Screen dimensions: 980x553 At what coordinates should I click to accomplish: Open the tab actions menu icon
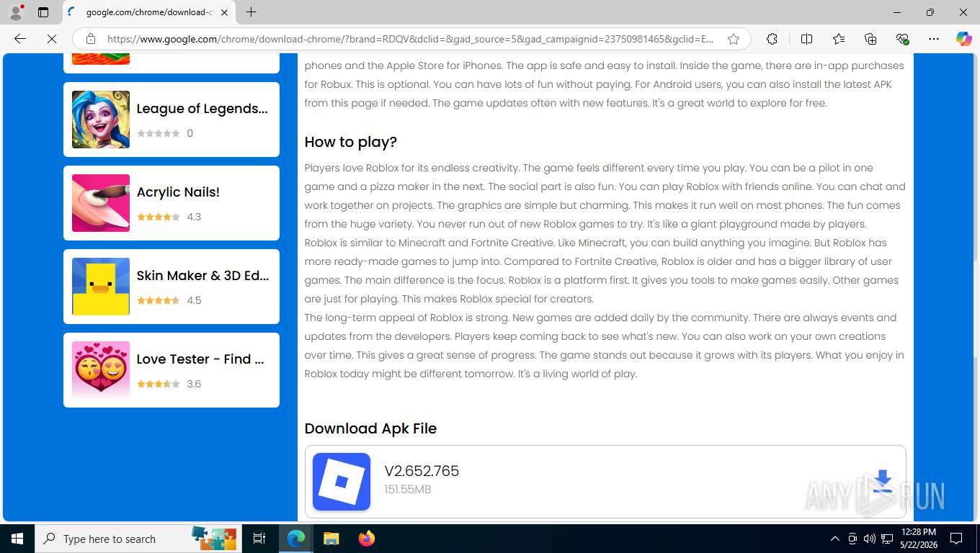point(43,12)
